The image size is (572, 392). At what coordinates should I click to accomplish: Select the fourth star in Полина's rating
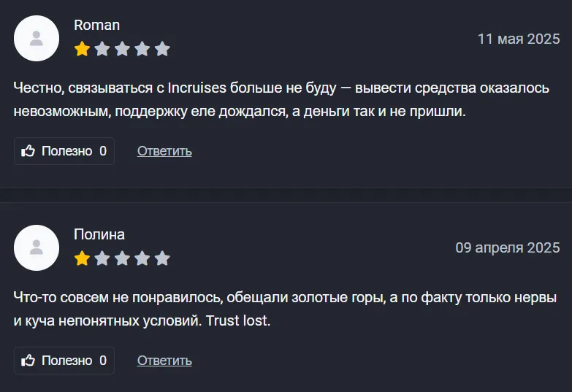142,258
